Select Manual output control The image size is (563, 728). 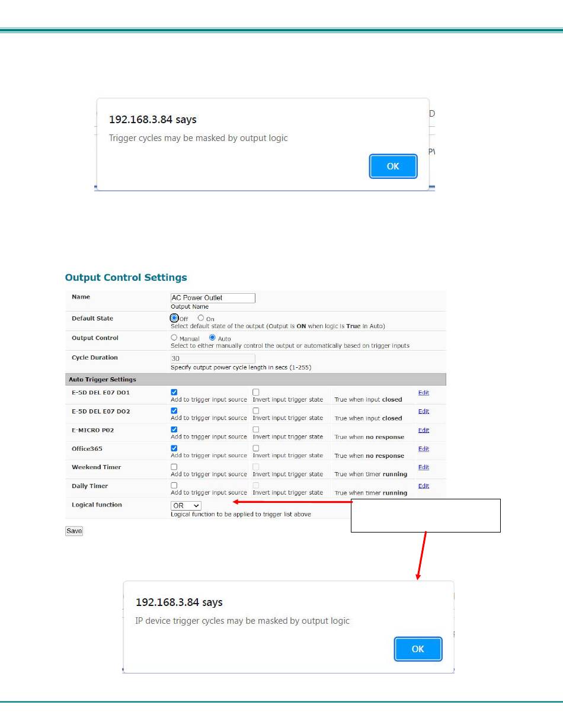click(x=174, y=338)
